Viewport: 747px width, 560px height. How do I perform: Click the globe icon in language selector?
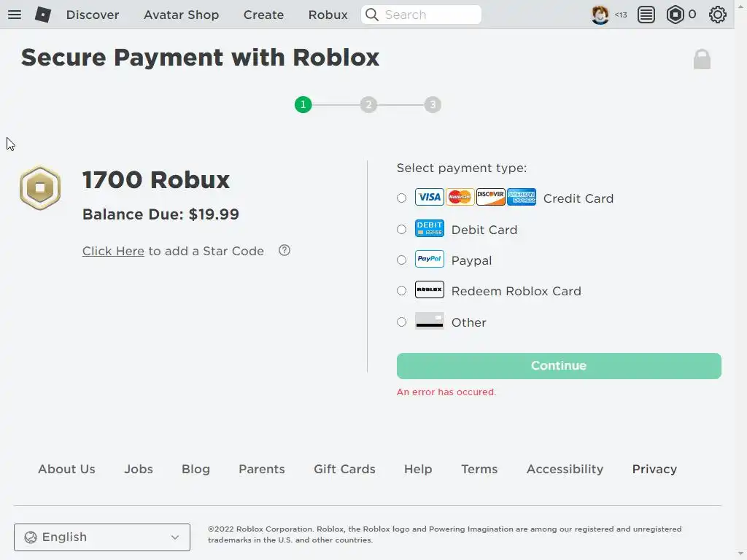31,537
